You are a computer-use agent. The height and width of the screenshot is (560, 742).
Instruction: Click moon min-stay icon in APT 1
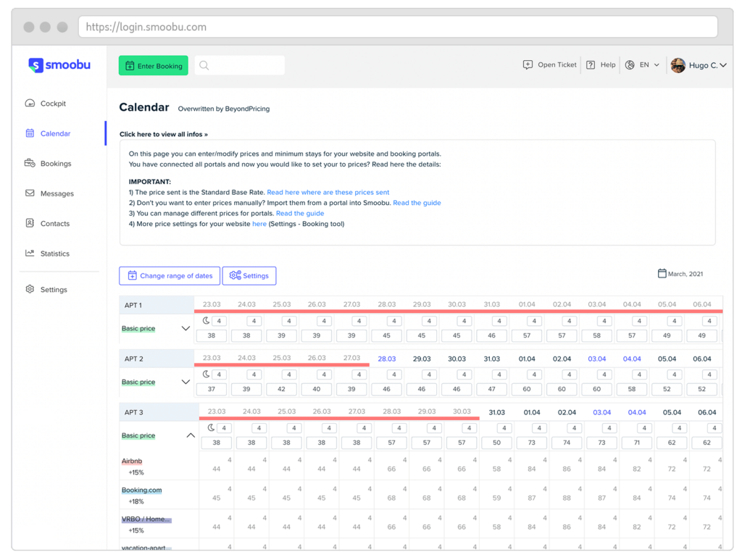click(207, 321)
